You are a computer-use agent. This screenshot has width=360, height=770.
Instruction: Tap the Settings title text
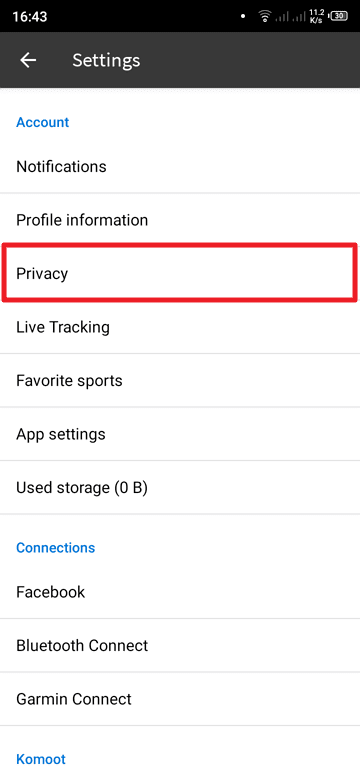[106, 60]
